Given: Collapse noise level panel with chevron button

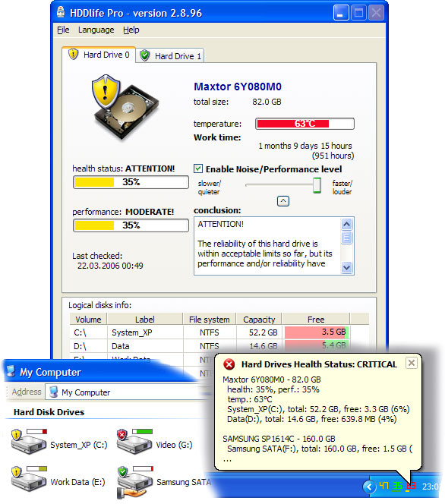Looking at the screenshot, I should (283, 201).
